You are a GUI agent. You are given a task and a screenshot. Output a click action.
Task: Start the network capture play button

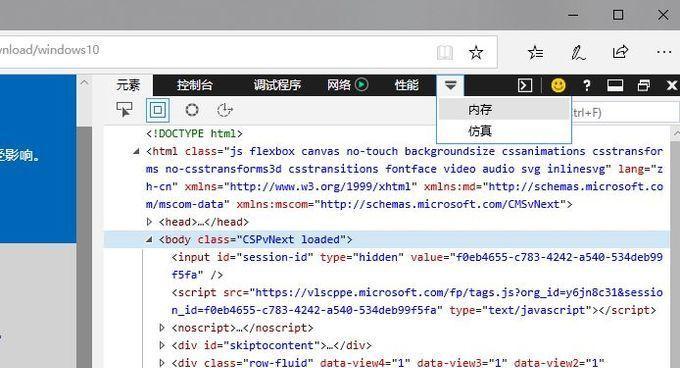coord(361,85)
